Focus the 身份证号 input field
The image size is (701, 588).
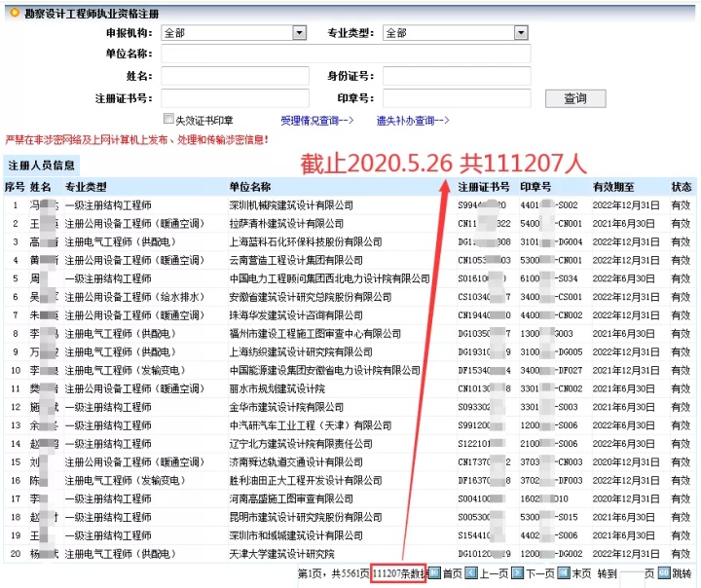[457, 76]
